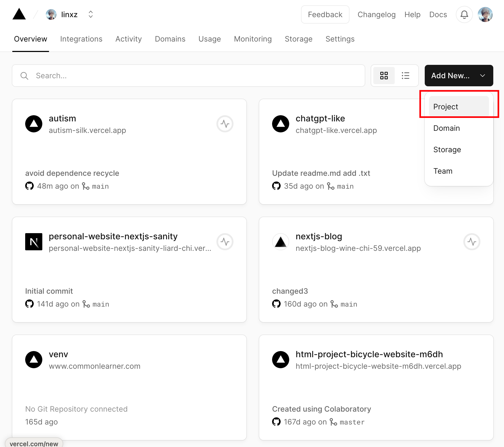Select the list view toggle
Screen dimensions: 504x447
(x=405, y=76)
